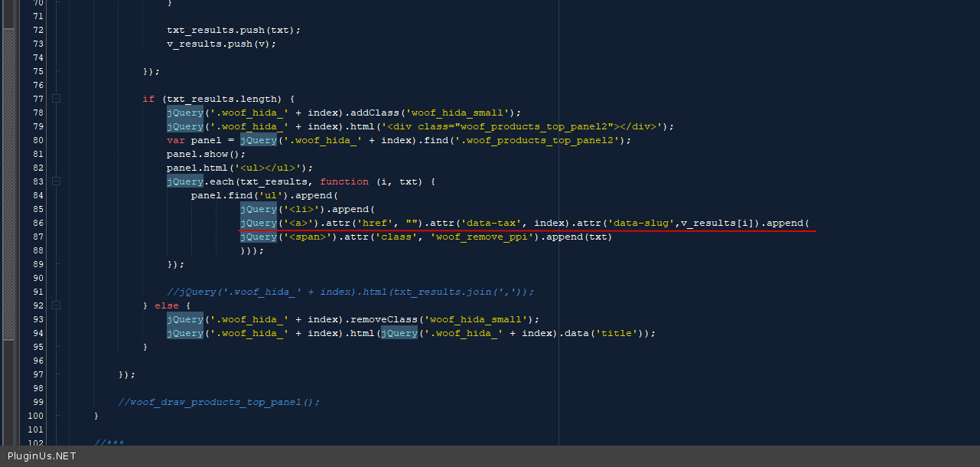980x467 pixels.
Task: Place cursor on the 'data-slug' string
Action: [643, 223]
